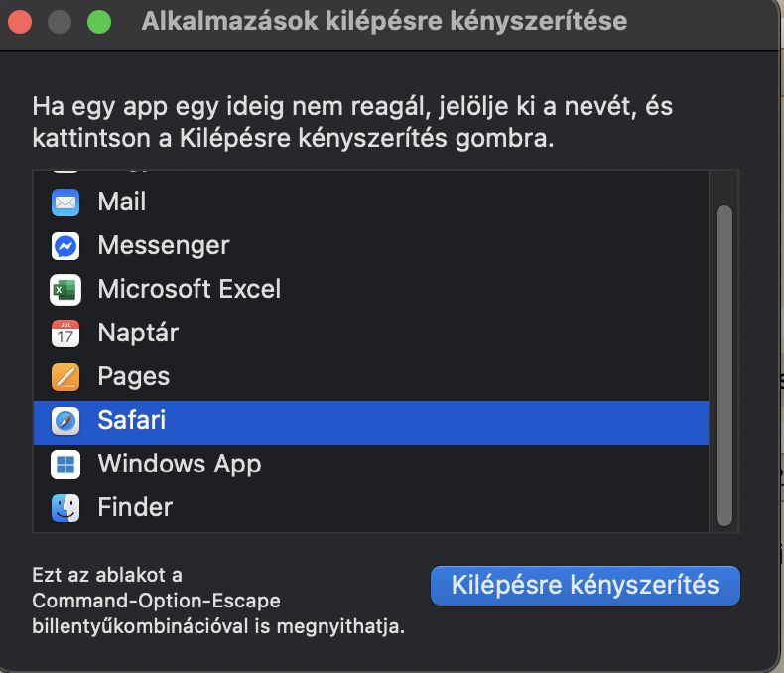Click the Naptár calendar icon
Image resolution: width=784 pixels, height=673 pixels.
coord(65,334)
